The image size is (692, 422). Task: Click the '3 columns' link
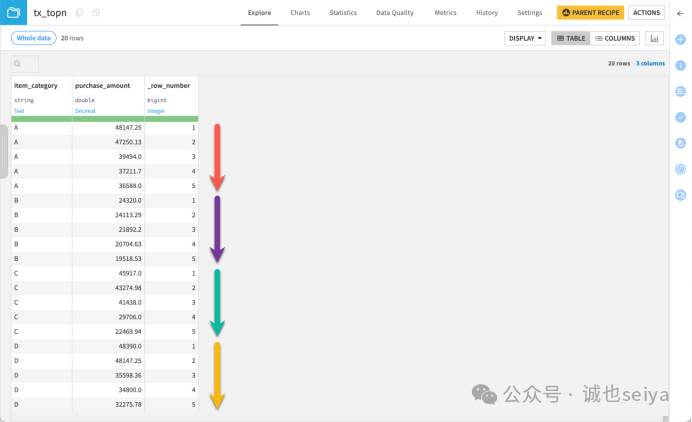click(x=650, y=64)
